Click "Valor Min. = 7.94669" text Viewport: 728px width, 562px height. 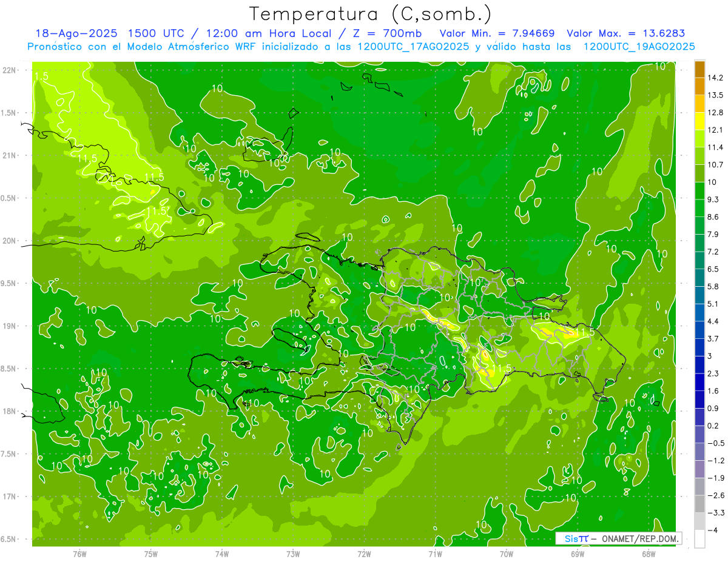point(497,33)
